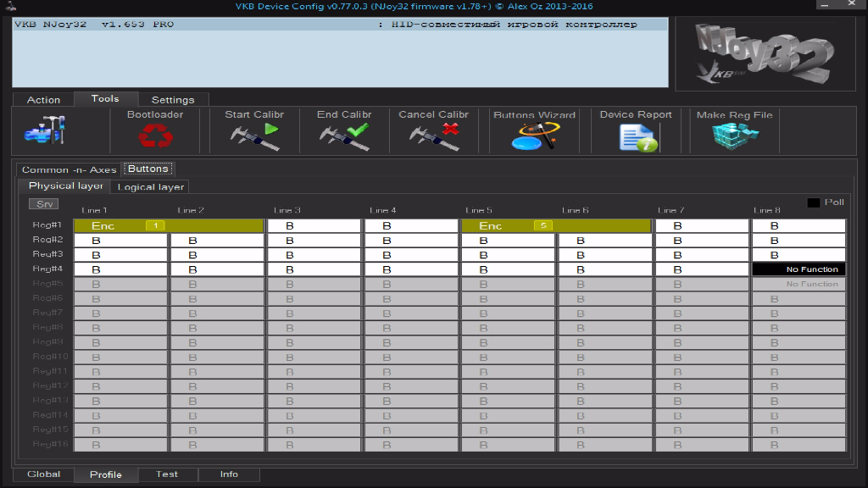
Task: Select the B cell at Reg#4 Line 7
Action: [702, 269]
